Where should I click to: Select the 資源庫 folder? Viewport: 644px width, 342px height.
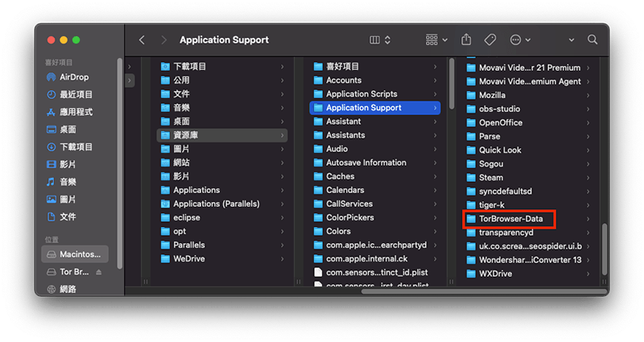(x=185, y=135)
